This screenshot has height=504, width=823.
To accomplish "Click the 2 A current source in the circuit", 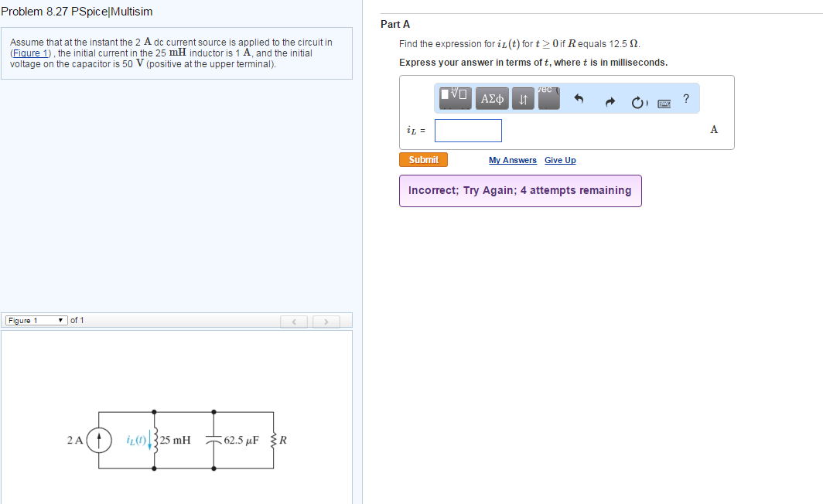I will [98, 439].
